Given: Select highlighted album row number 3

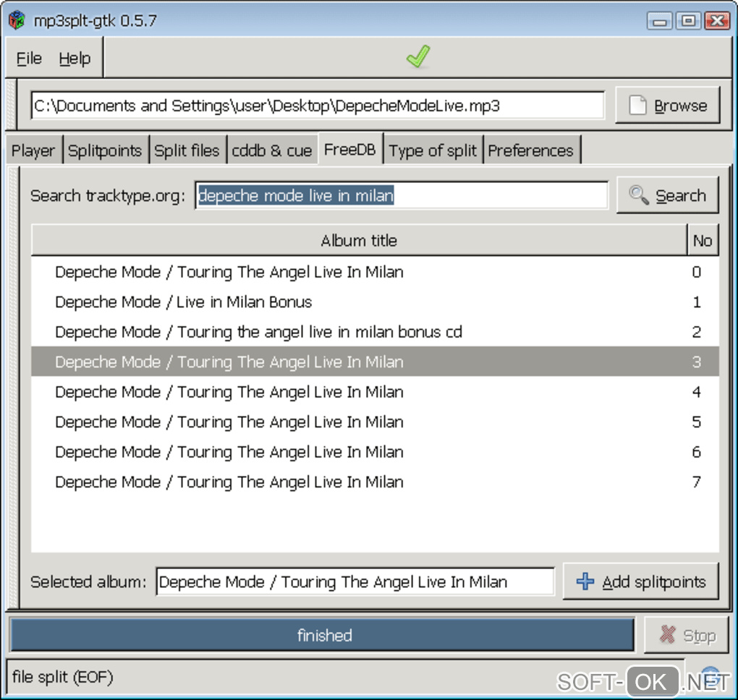Looking at the screenshot, I should [375, 362].
